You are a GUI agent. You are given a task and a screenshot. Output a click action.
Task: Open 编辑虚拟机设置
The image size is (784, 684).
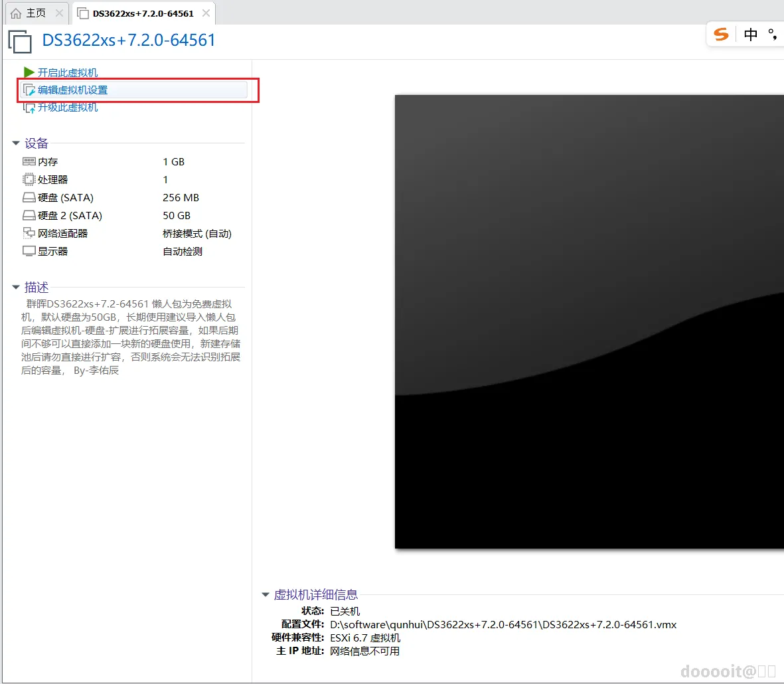(72, 90)
